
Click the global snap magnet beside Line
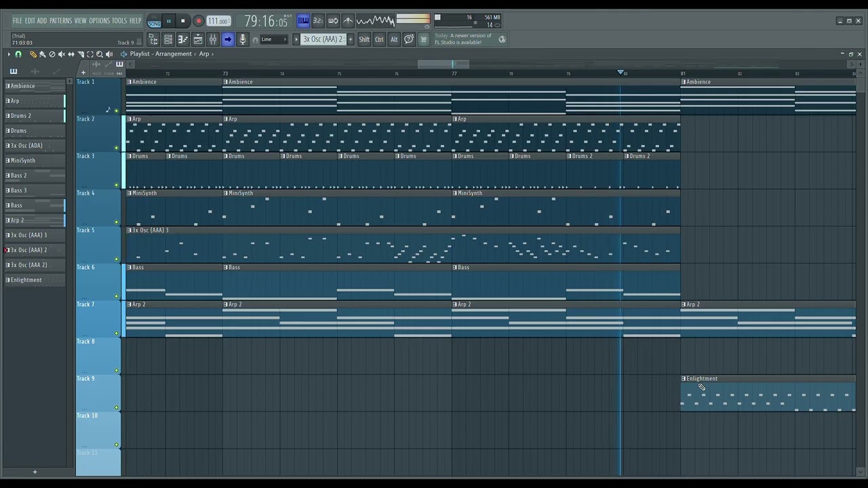tap(255, 39)
